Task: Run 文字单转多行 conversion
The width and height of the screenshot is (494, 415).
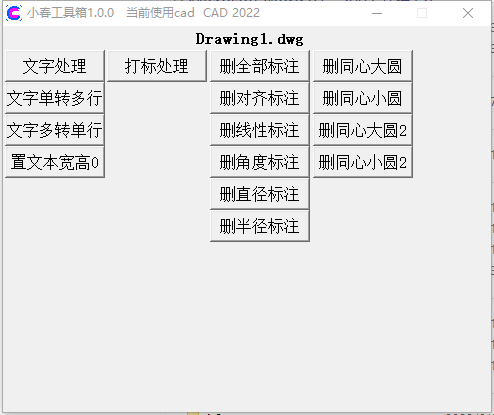Action: (x=55, y=98)
